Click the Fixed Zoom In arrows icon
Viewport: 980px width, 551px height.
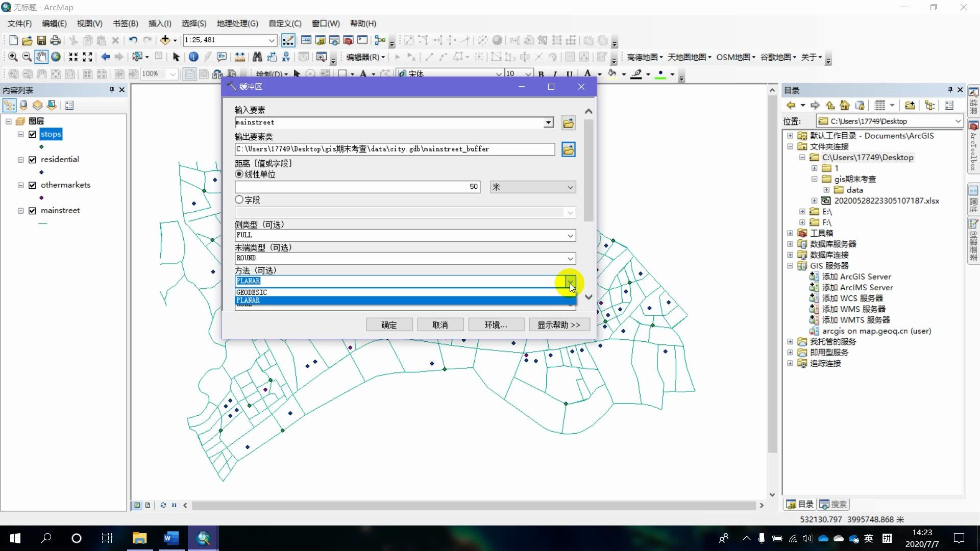[73, 57]
